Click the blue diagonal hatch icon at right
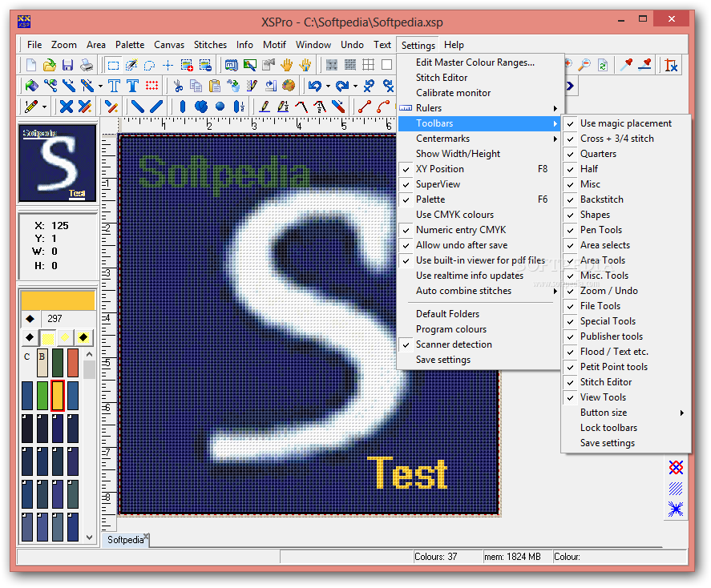 pos(676,489)
